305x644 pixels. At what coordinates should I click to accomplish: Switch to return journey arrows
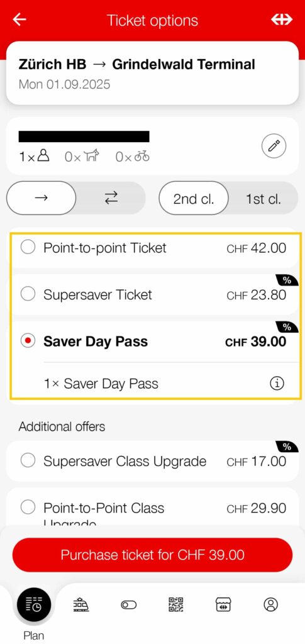(x=111, y=198)
